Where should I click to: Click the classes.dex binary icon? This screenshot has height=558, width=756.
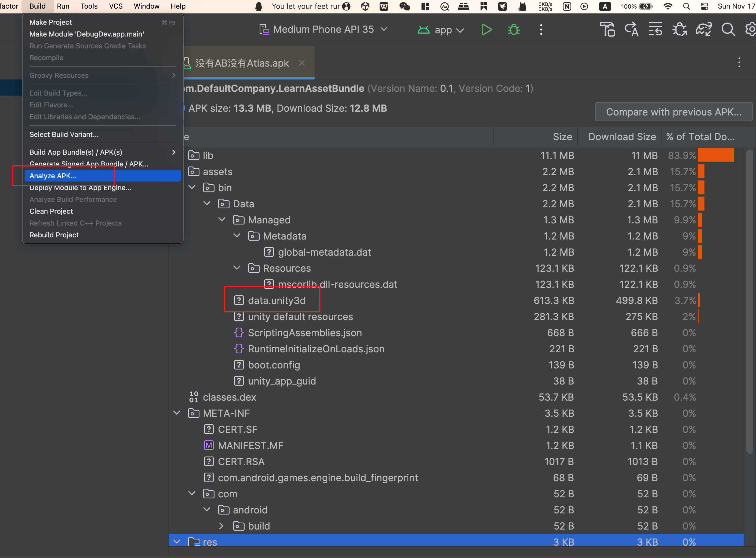[x=194, y=397]
